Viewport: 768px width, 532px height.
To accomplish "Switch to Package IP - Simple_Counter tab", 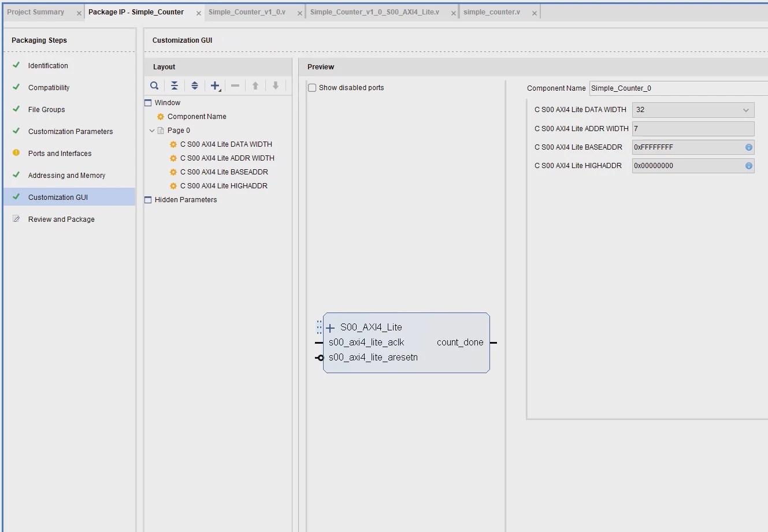I will [136, 12].
